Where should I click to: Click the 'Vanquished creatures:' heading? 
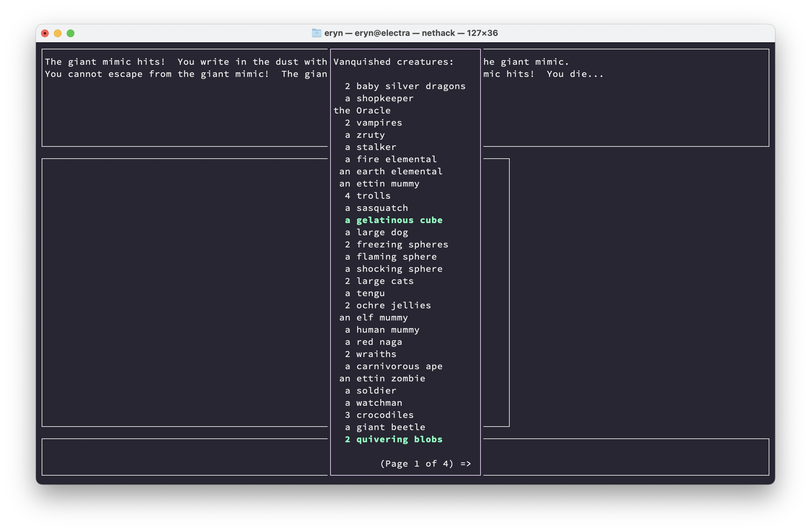coord(393,62)
